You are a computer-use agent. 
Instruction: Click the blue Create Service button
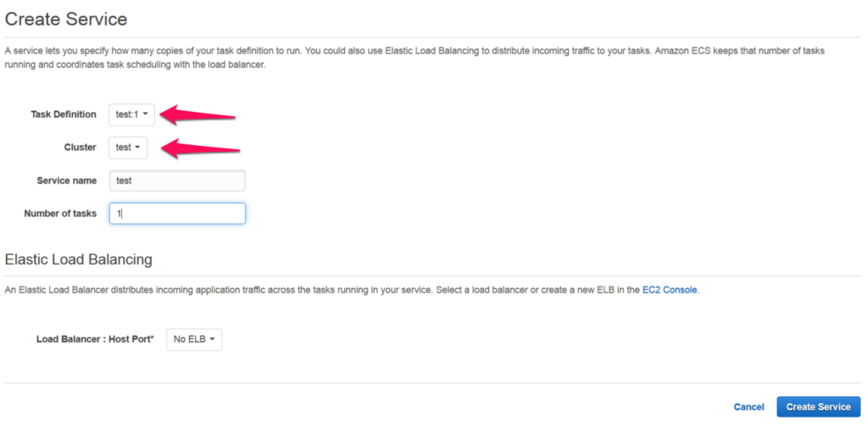pyautogui.click(x=819, y=407)
